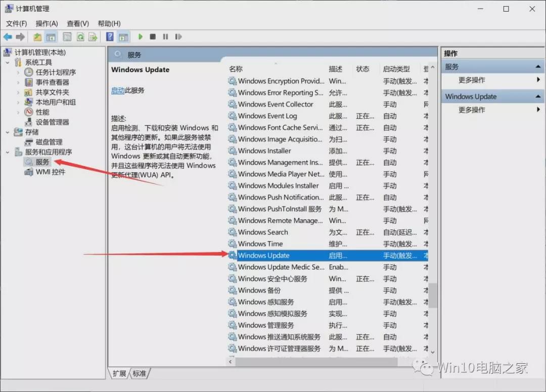
Task: Collapse the 存储 tree node
Action: [8, 132]
